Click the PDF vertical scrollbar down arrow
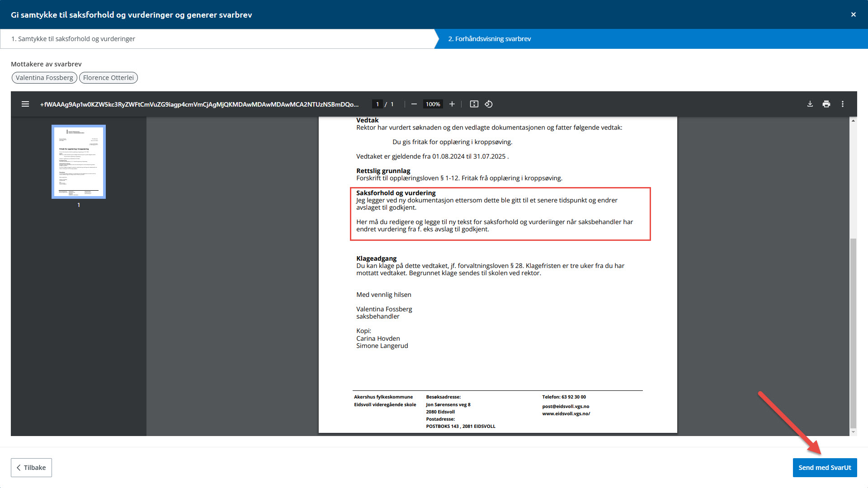Image resolution: width=868 pixels, height=488 pixels. [853, 432]
